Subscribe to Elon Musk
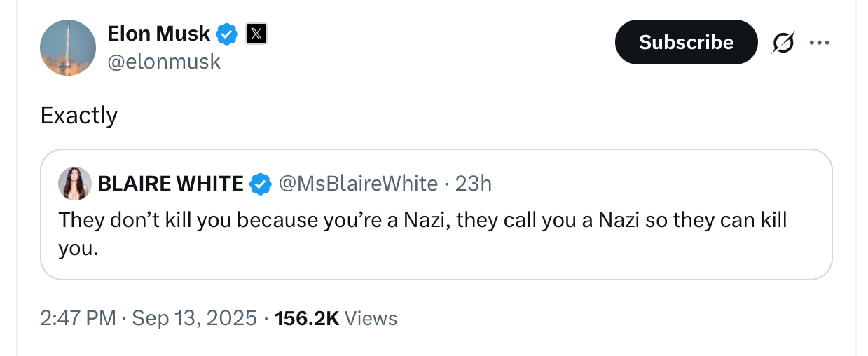This screenshot has height=356, width=868. pyautogui.click(x=686, y=42)
